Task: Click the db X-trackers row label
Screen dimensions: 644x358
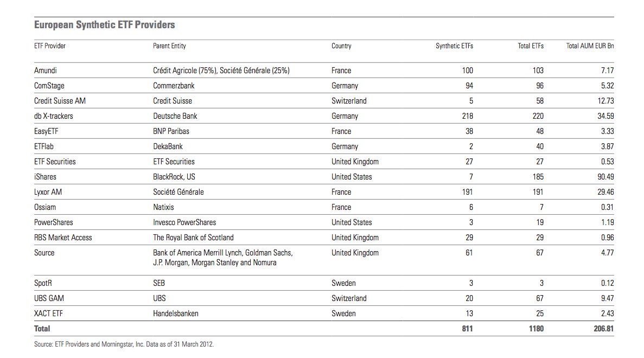Action: pos(53,116)
